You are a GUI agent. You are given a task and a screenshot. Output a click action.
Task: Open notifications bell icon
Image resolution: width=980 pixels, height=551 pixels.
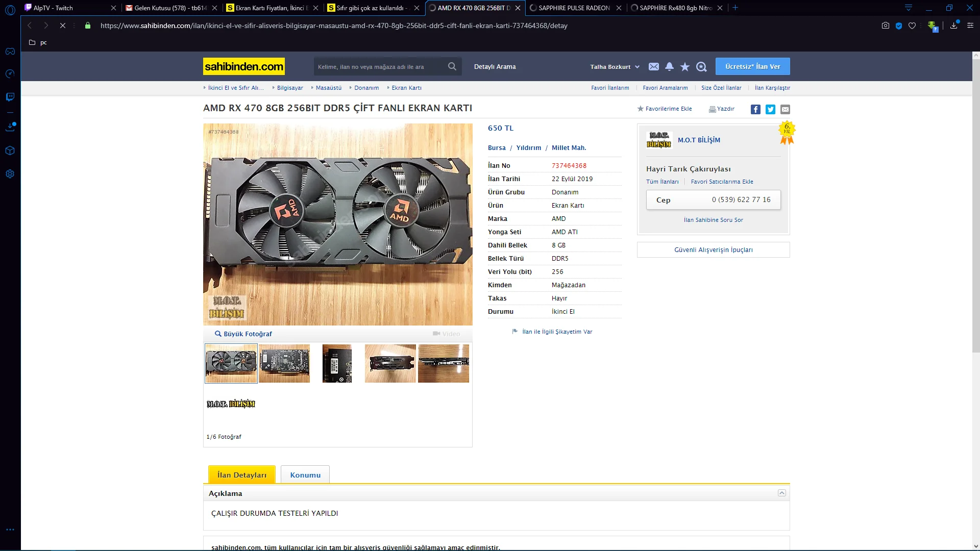669,67
